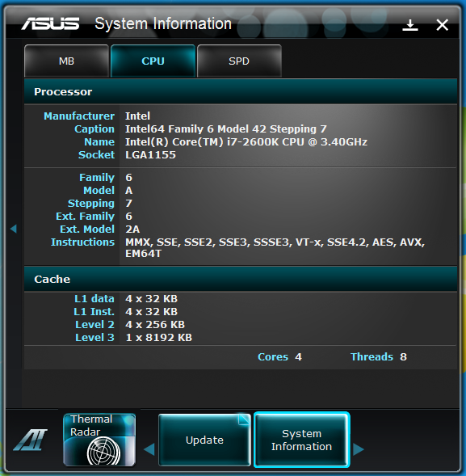Click the left side panel collapse arrow
Image resolution: width=466 pixels, height=476 pixels.
(14, 229)
